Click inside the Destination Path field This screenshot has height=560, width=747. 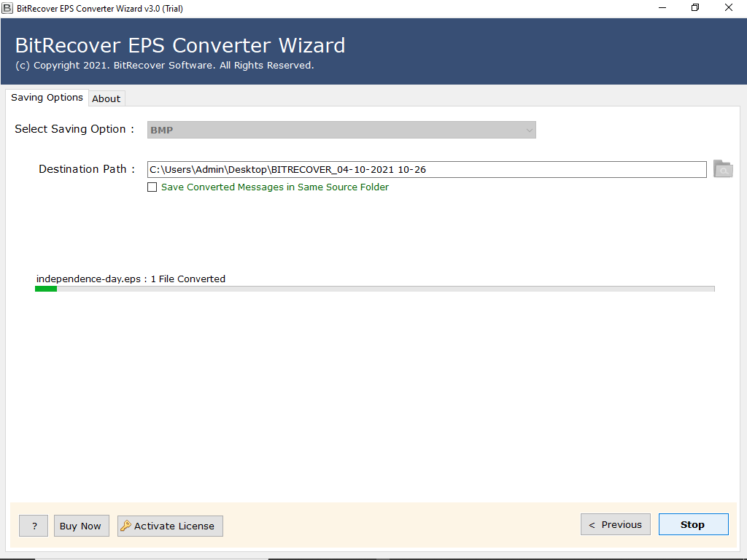pyautogui.click(x=426, y=169)
